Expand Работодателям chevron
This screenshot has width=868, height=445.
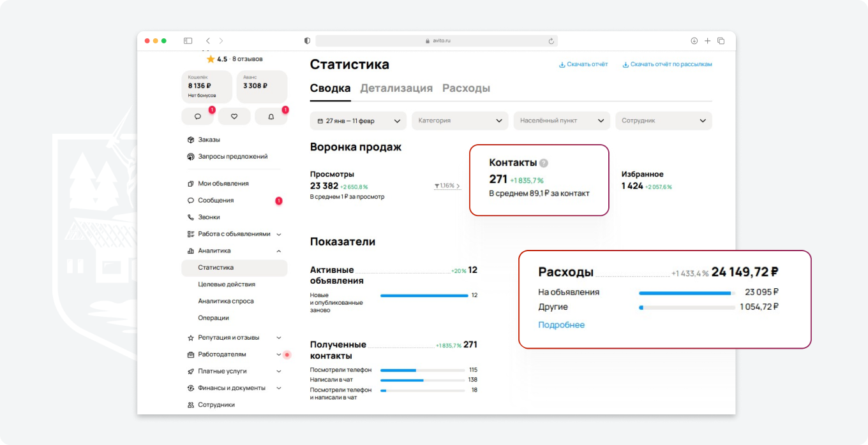(279, 354)
